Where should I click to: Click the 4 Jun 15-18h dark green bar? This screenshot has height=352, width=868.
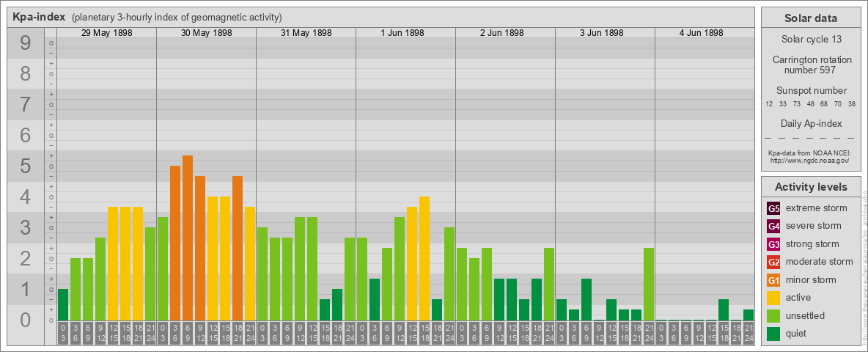pos(724,310)
